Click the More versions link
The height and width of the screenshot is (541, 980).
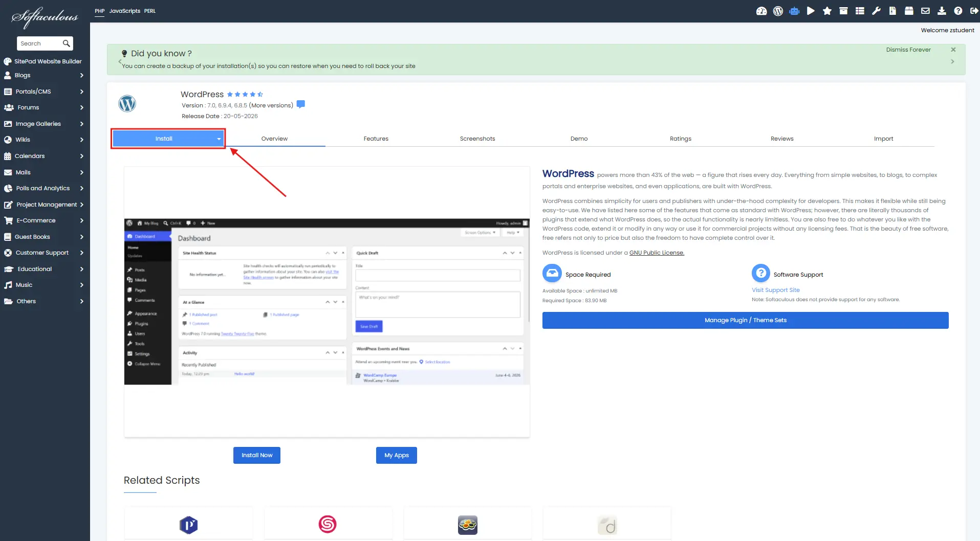[x=271, y=105]
